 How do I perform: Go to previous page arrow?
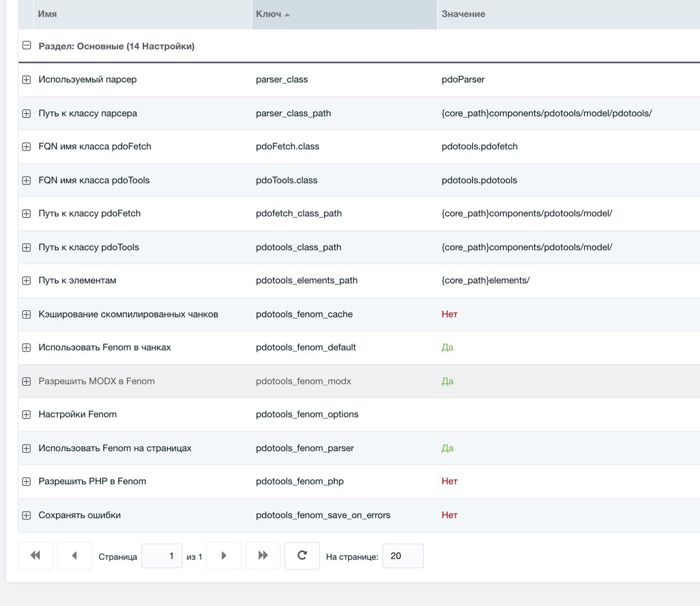pyautogui.click(x=74, y=556)
